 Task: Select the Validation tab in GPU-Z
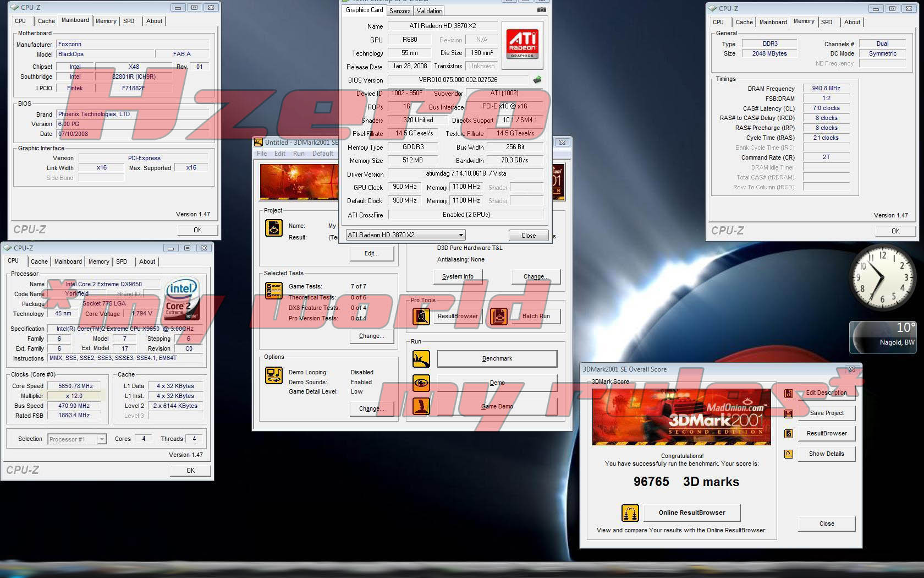pyautogui.click(x=430, y=10)
